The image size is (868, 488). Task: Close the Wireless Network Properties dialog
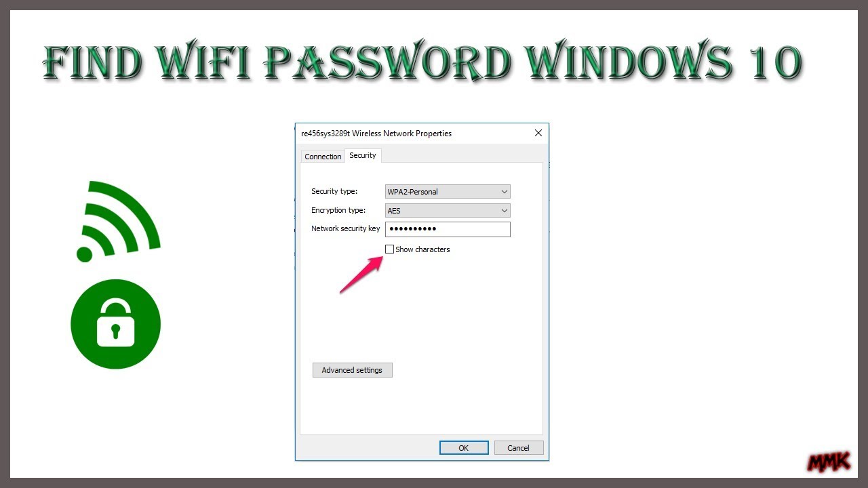tap(538, 133)
